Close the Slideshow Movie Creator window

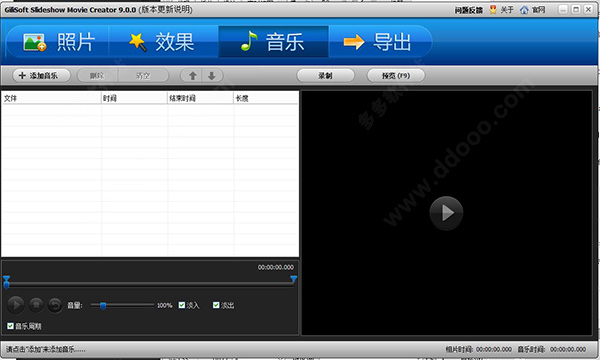589,10
